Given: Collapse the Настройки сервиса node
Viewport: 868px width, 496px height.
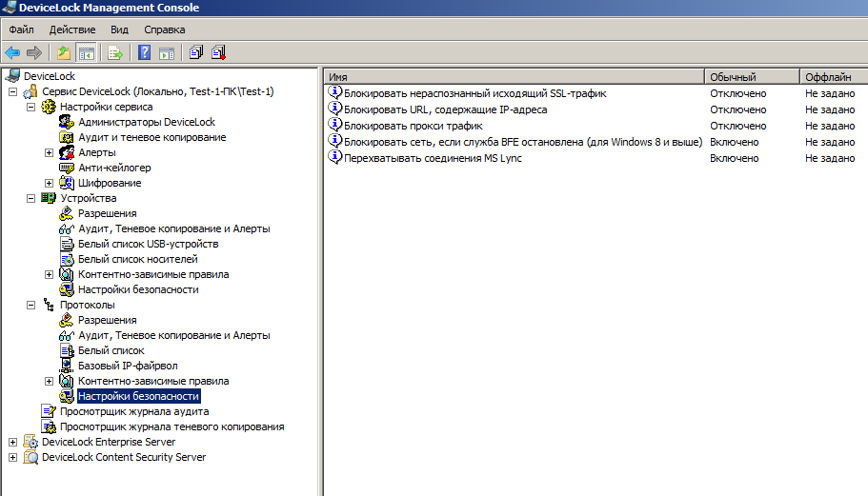Looking at the screenshot, I should click(31, 107).
